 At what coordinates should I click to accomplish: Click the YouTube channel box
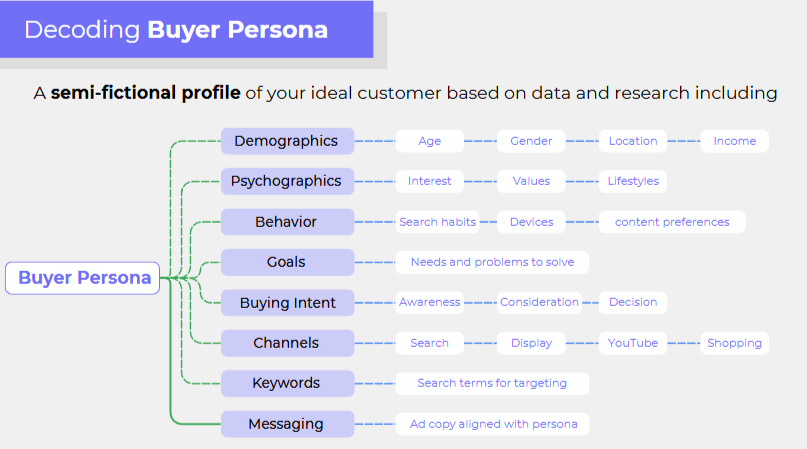coord(633,343)
